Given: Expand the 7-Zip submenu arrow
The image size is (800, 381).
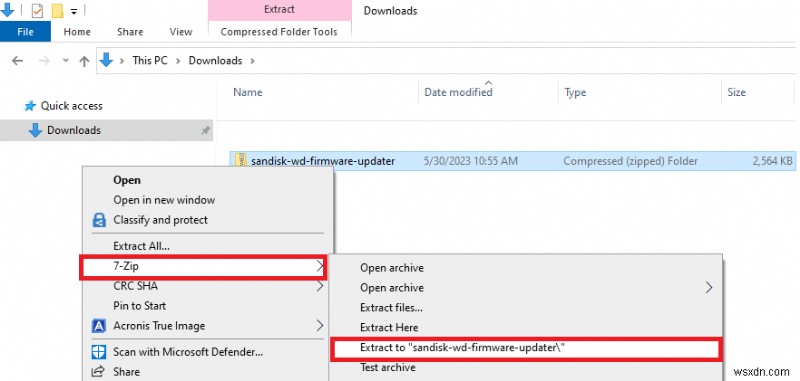Looking at the screenshot, I should point(320,266).
